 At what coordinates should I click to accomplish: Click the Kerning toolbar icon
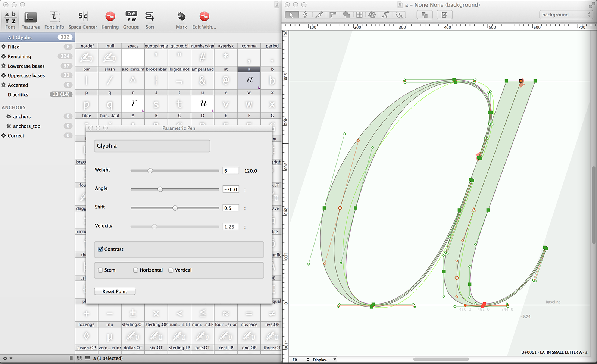point(110,20)
